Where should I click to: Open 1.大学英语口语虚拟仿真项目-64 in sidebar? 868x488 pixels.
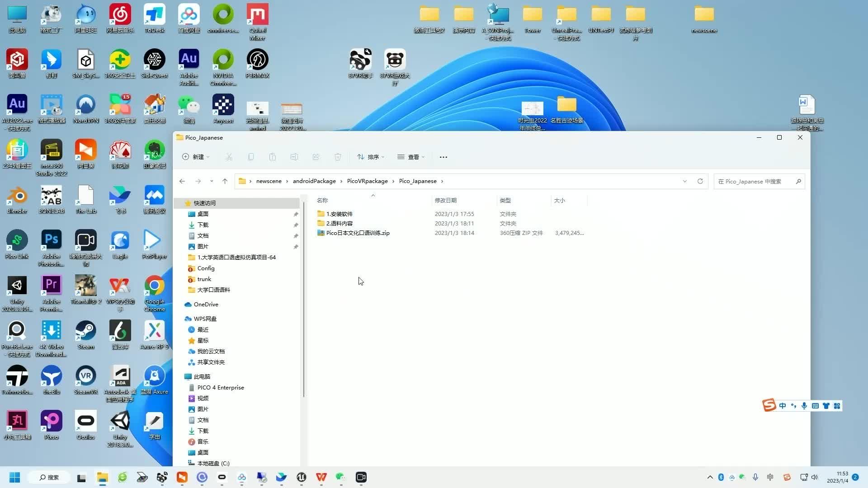(236, 258)
